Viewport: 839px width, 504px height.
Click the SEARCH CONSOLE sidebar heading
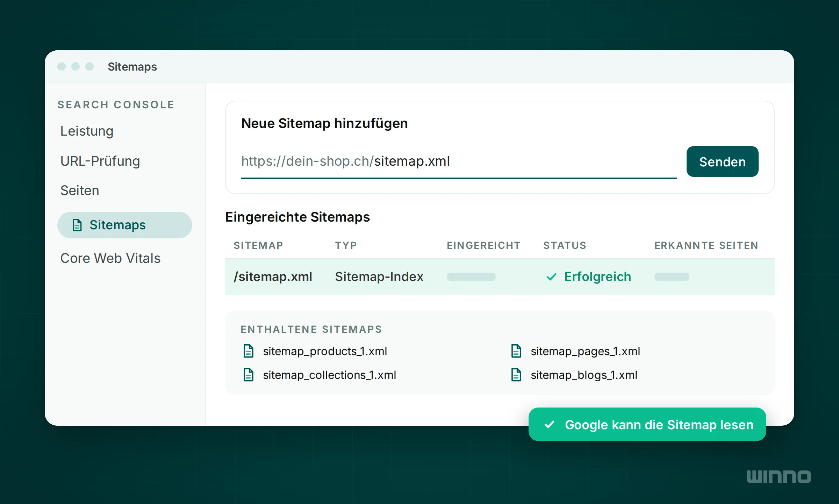[116, 105]
